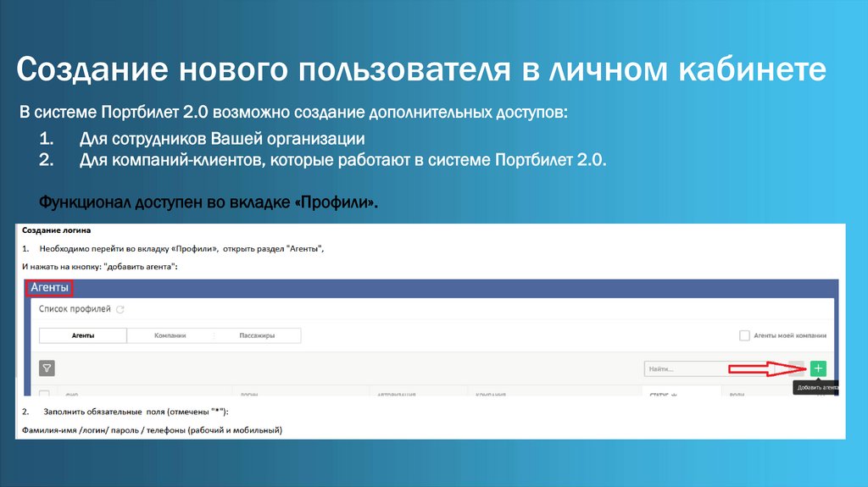
Task: Open the filter funnel icon
Action: 47,368
